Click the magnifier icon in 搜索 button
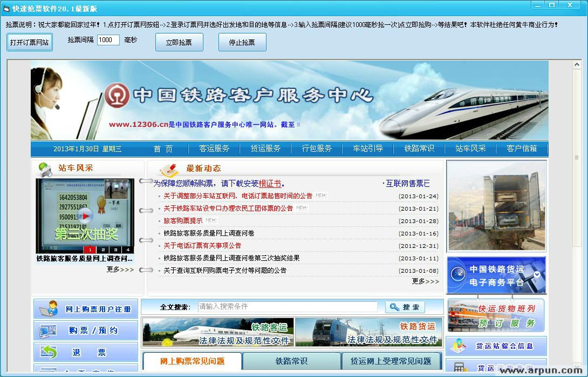Image resolution: width=588 pixels, height=377 pixels. click(394, 307)
